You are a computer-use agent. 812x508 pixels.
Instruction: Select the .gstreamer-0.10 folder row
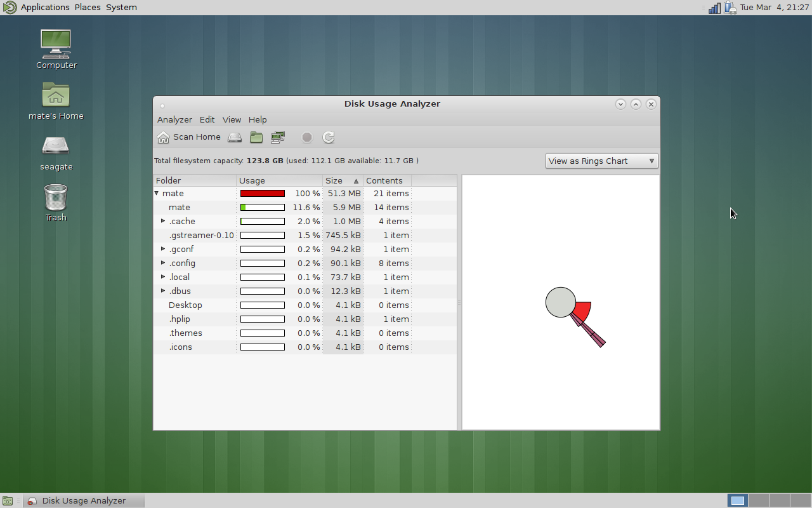pos(201,235)
